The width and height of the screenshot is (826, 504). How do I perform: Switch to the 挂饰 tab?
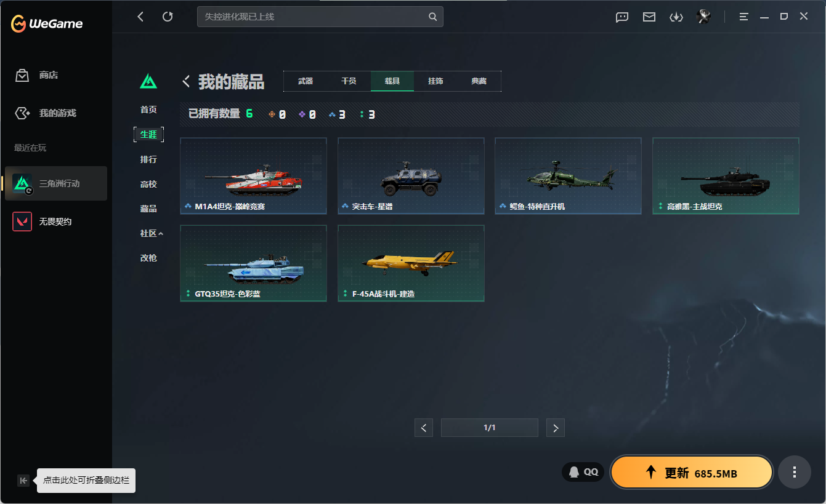435,81
